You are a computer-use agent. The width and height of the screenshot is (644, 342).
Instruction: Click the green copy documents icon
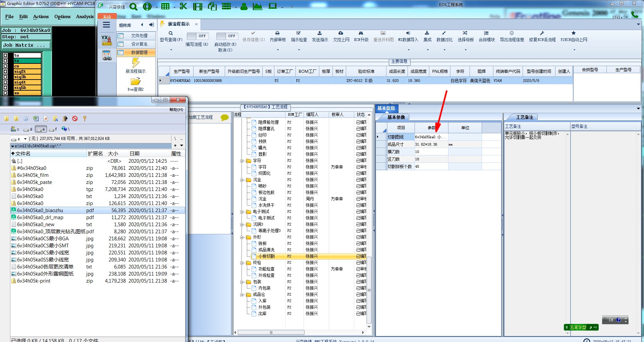pyautogui.click(x=212, y=6)
